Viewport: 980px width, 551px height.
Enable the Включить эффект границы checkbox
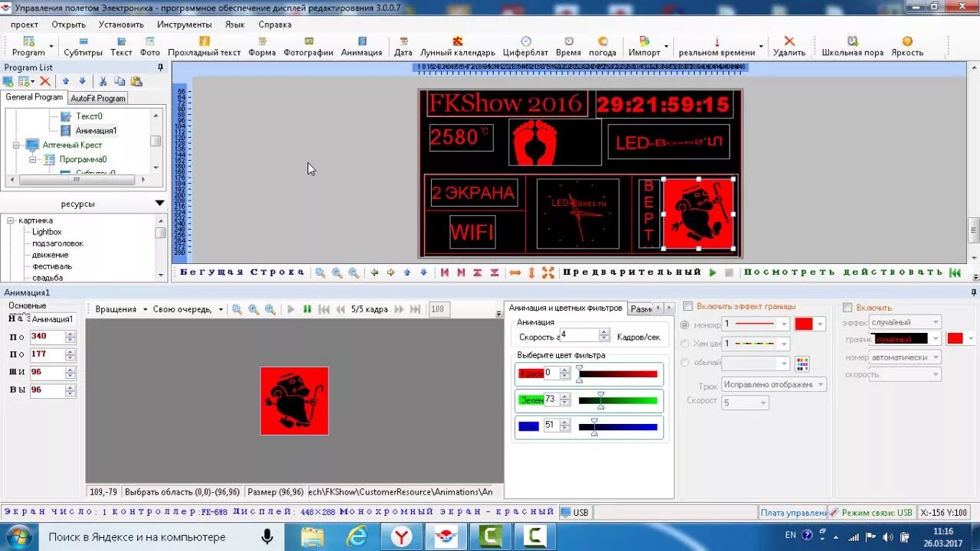(x=688, y=307)
